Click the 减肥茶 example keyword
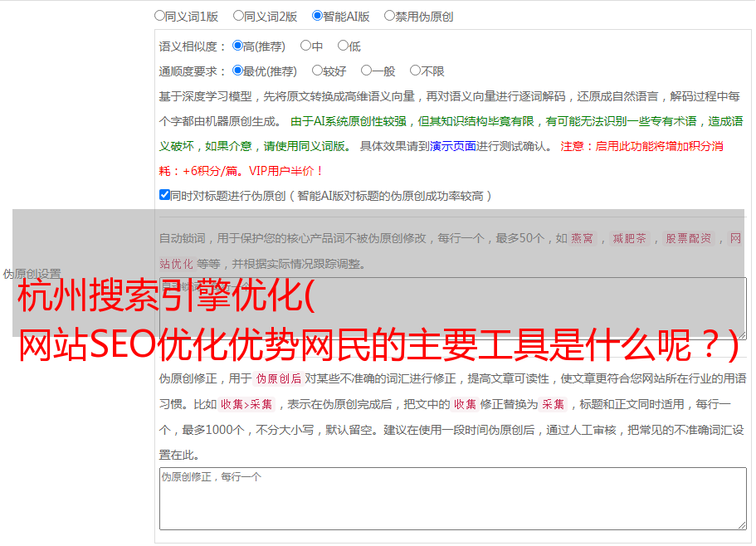Image resolution: width=756 pixels, height=546 pixels. pyautogui.click(x=629, y=238)
